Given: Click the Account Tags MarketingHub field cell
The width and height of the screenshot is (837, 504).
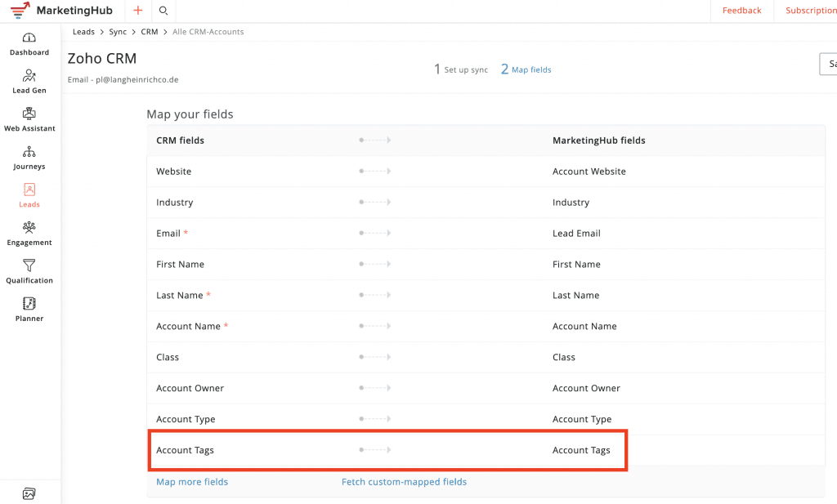Looking at the screenshot, I should tap(581, 450).
